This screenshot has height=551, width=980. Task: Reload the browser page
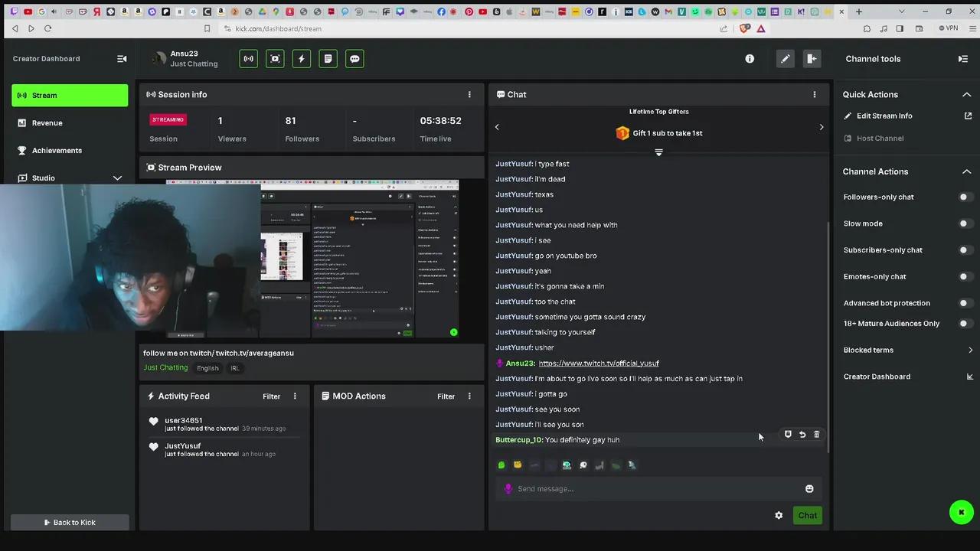pyautogui.click(x=47, y=28)
